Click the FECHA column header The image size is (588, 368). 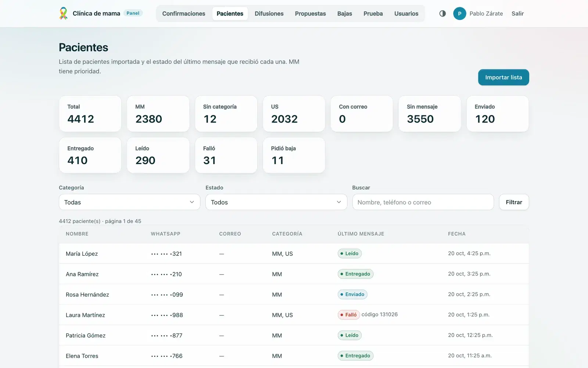pyautogui.click(x=457, y=234)
